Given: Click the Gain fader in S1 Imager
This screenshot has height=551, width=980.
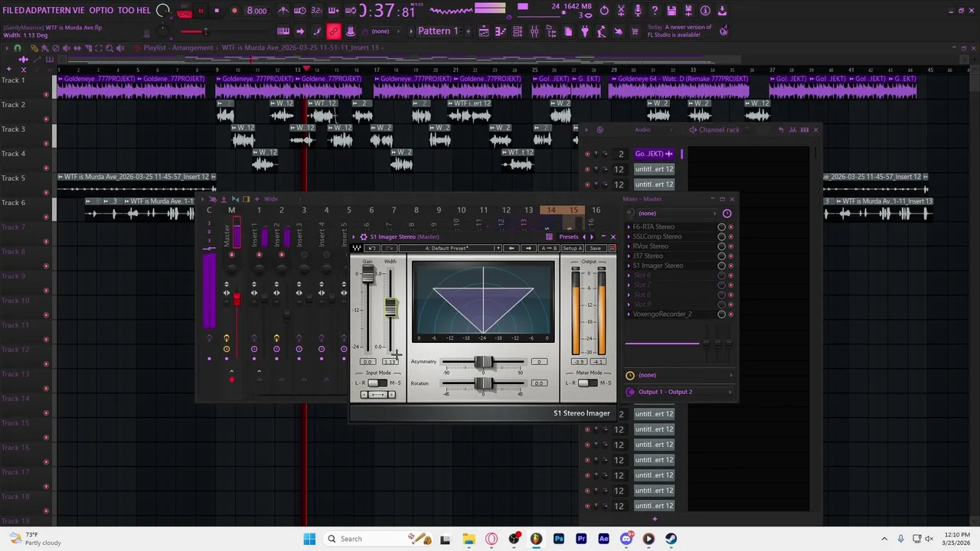Looking at the screenshot, I should pos(368,275).
